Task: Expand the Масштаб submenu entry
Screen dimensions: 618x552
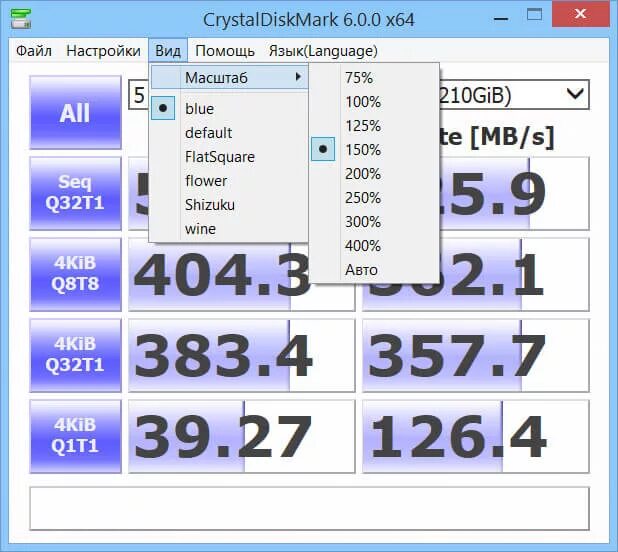Action: [x=229, y=78]
